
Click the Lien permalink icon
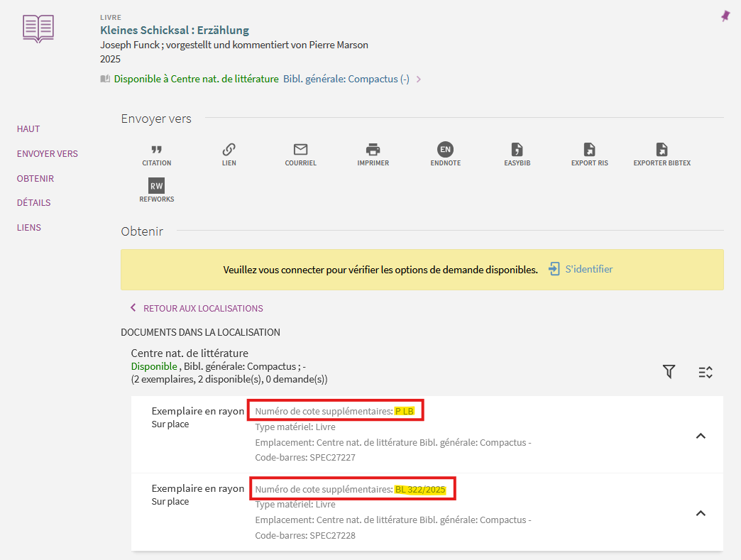coord(229,150)
